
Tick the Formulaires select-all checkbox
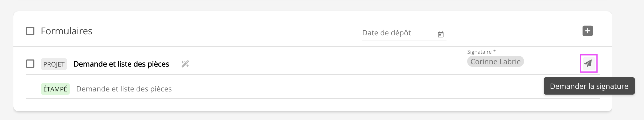click(x=30, y=31)
